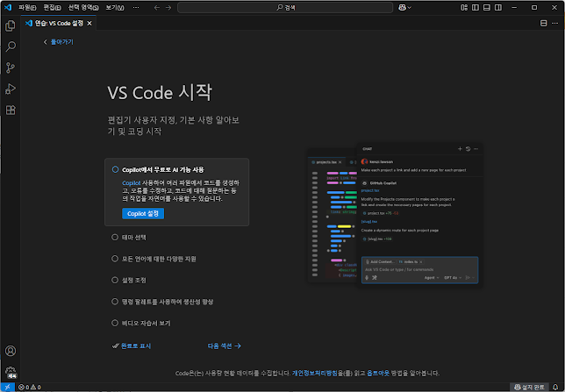Open the 옵트아웃 link

(x=378, y=374)
